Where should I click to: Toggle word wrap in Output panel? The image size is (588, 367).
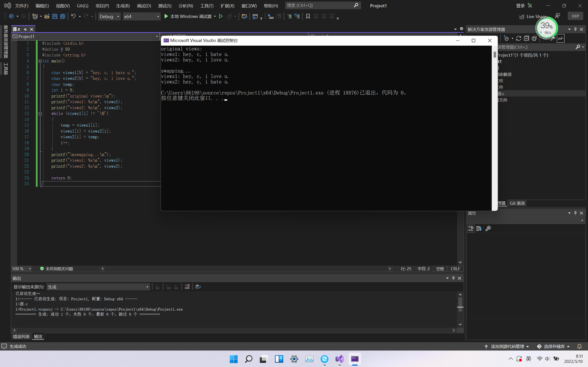pos(198,287)
